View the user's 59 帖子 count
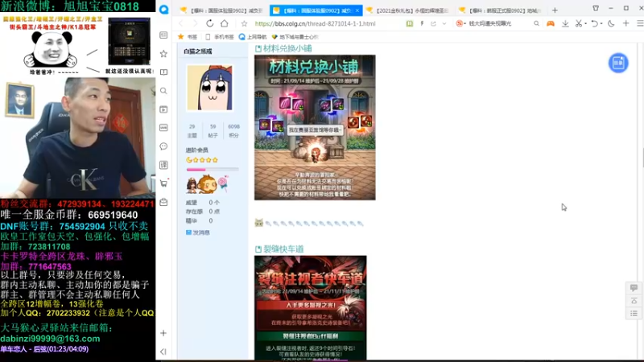The width and height of the screenshot is (644, 362). pos(213,130)
